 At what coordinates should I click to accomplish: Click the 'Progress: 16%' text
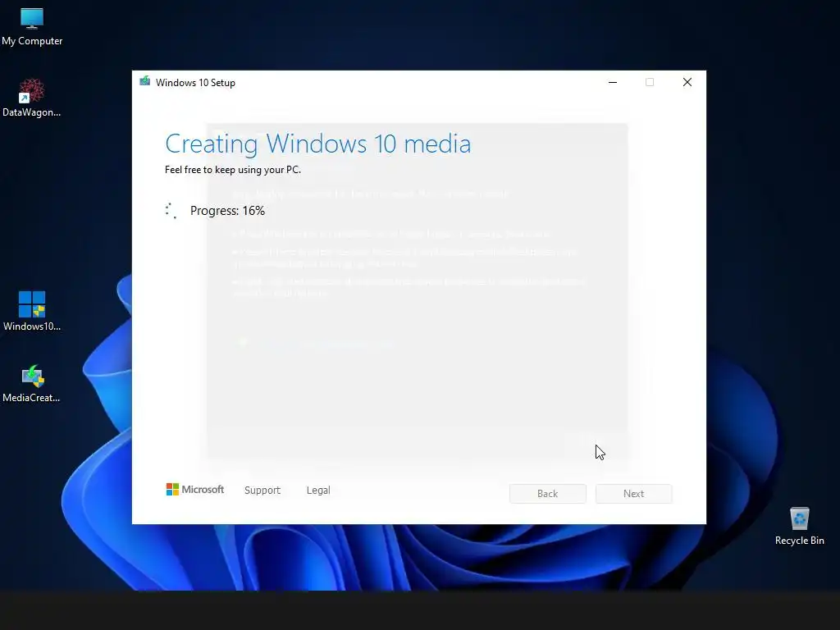[228, 211]
